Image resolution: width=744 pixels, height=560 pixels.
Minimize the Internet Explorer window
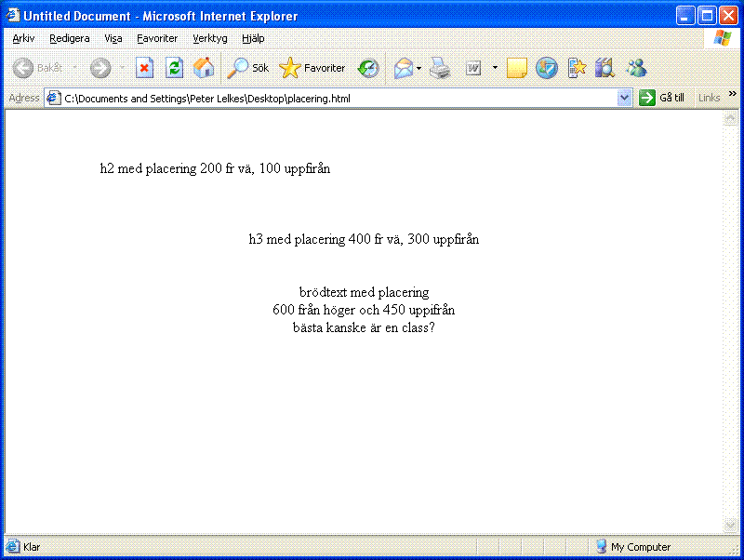coord(684,16)
